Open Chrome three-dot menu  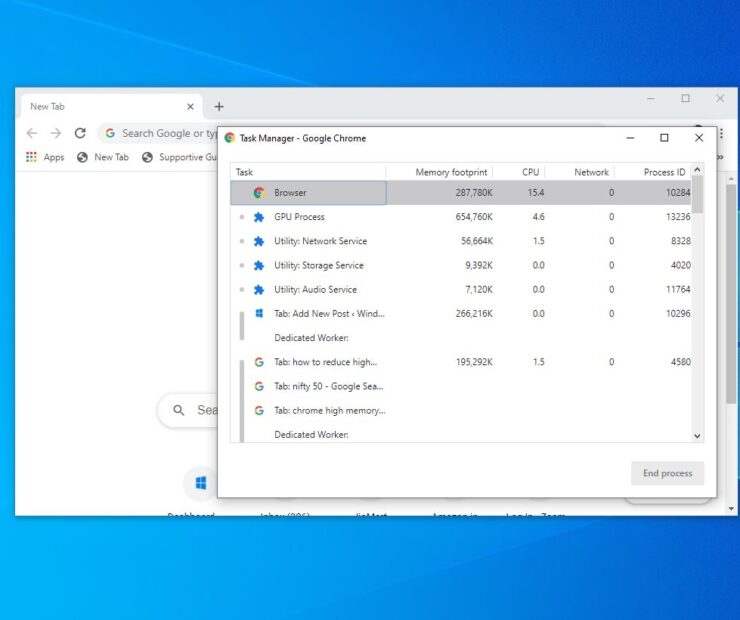[x=722, y=134]
